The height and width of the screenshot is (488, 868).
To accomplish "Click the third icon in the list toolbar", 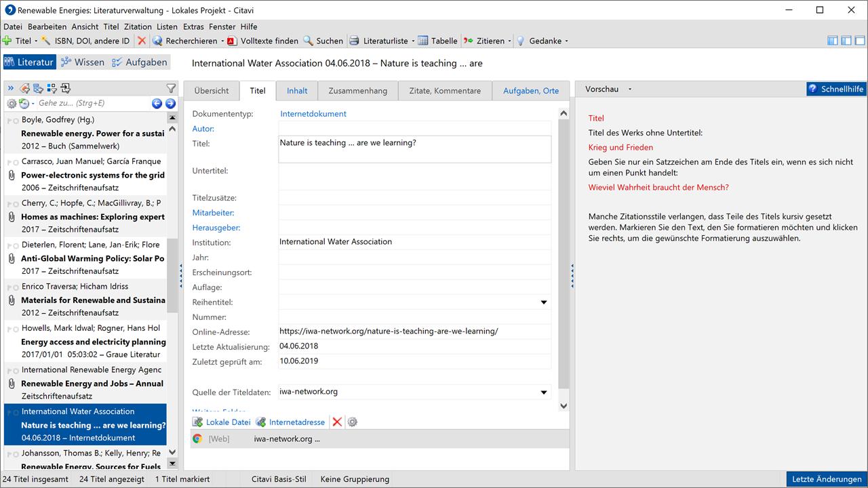I will coord(52,88).
